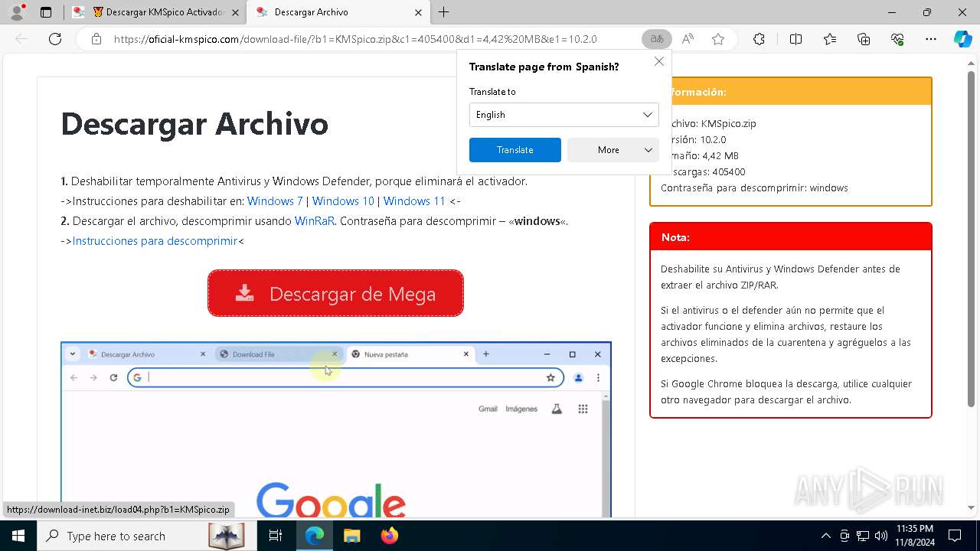
Task: Show hidden system tray icons
Action: tap(825, 536)
